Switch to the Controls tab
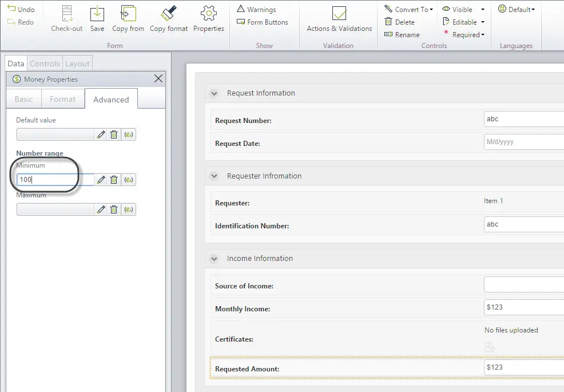This screenshot has width=564, height=392. click(45, 64)
